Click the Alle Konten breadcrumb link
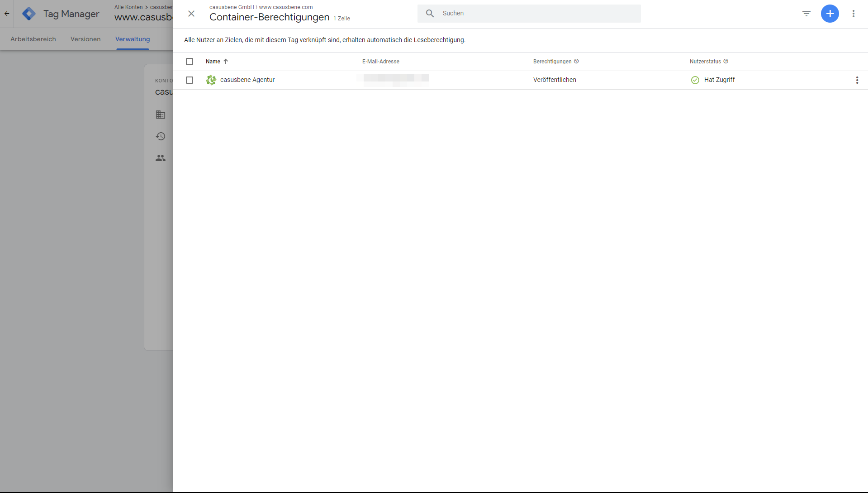868x493 pixels. coord(128,7)
